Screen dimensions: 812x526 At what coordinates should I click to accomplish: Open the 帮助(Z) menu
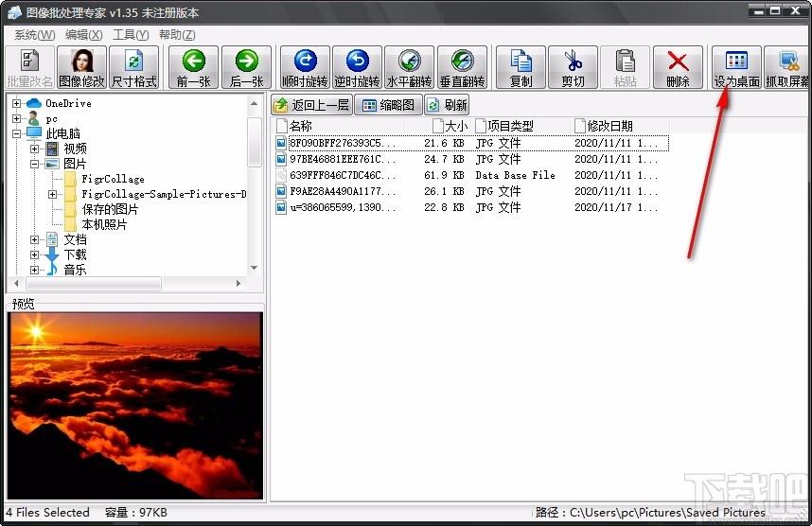177,35
